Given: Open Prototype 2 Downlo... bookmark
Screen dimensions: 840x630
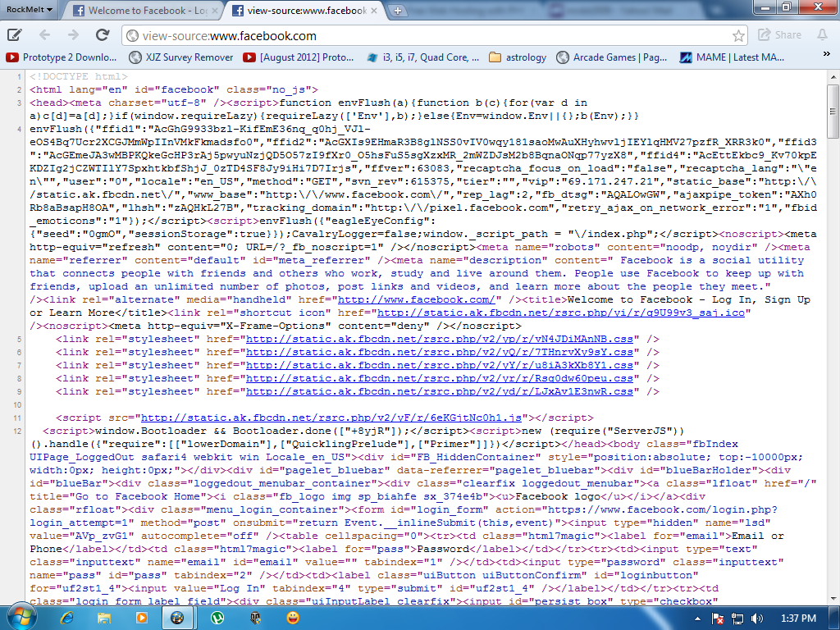Looking at the screenshot, I should pyautogui.click(x=61, y=57).
